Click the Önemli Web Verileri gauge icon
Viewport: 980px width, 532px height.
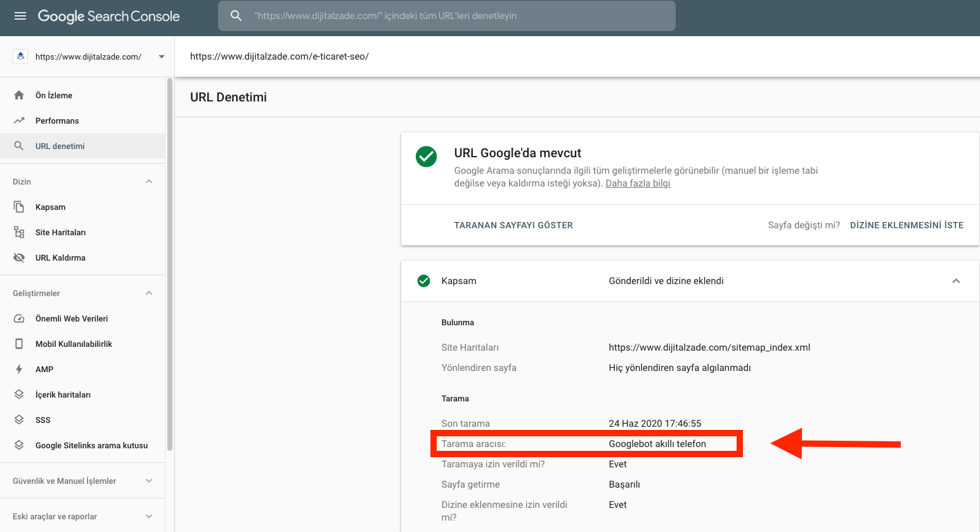pos(19,318)
